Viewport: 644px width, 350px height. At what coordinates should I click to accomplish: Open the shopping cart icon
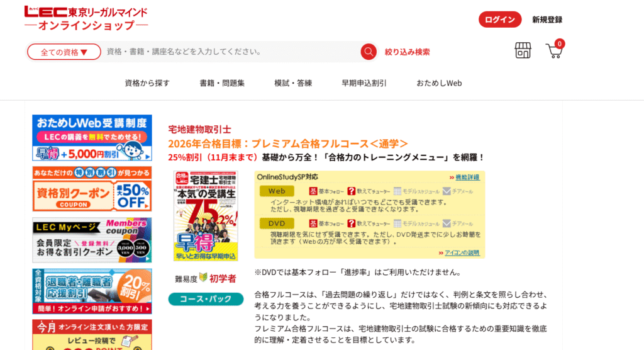(x=554, y=50)
